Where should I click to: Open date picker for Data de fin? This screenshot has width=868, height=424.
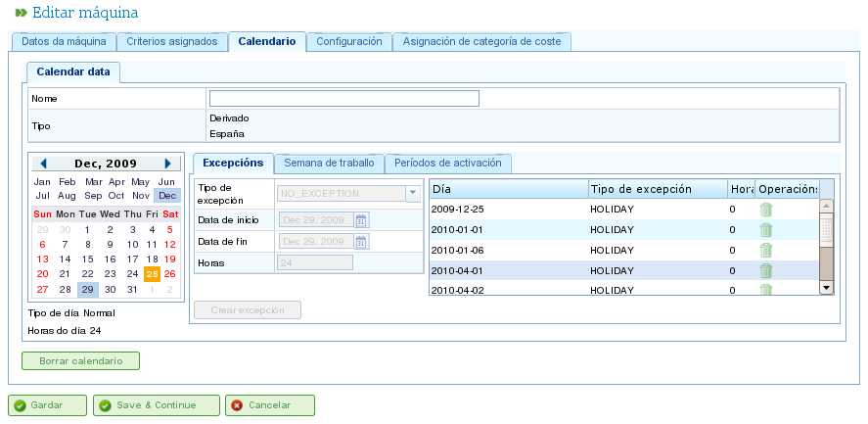pyautogui.click(x=361, y=241)
